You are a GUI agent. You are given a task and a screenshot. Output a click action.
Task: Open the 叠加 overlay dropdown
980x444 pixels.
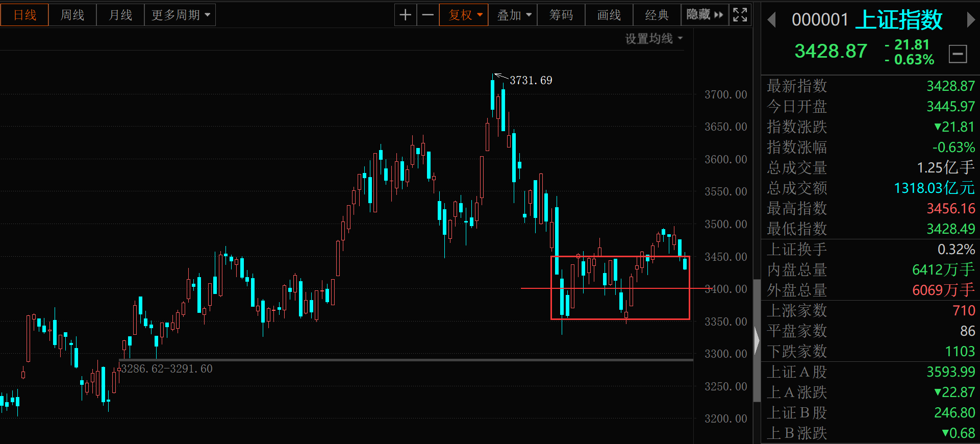click(x=513, y=15)
